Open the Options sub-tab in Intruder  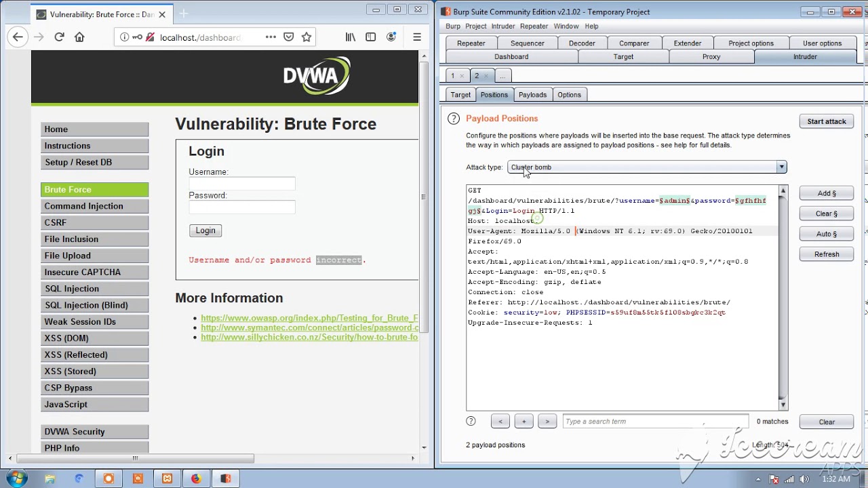pos(569,95)
